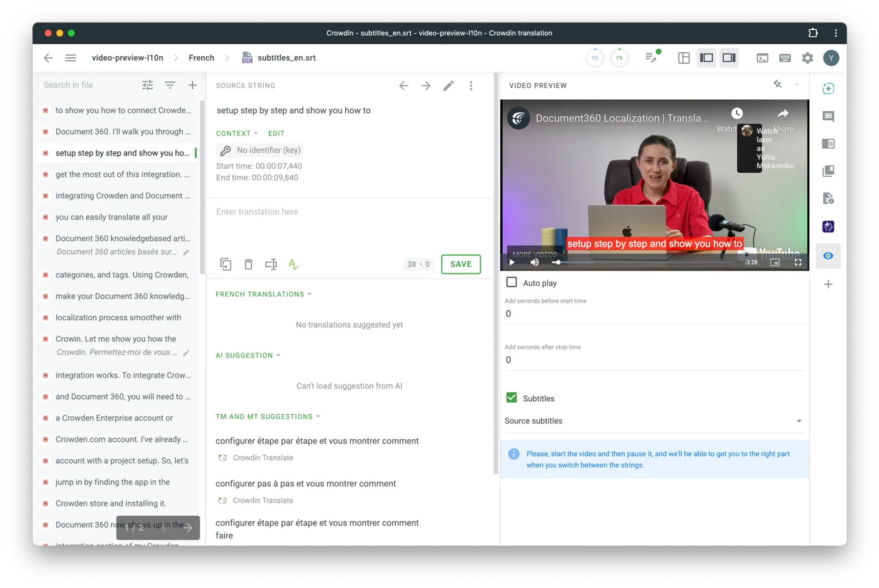Viewport: 879px width, 588px height.
Task: Play the YouTube video preview
Action: coord(512,262)
